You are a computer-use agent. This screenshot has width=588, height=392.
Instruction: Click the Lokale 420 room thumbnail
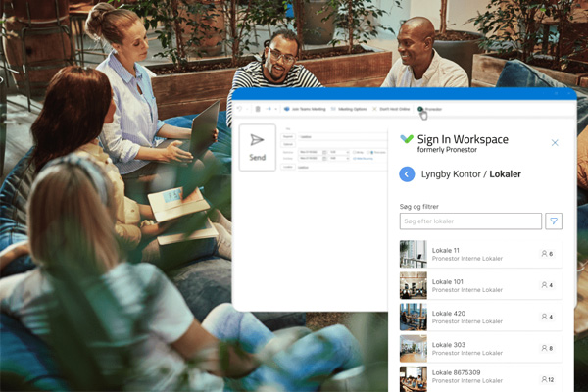pos(414,317)
